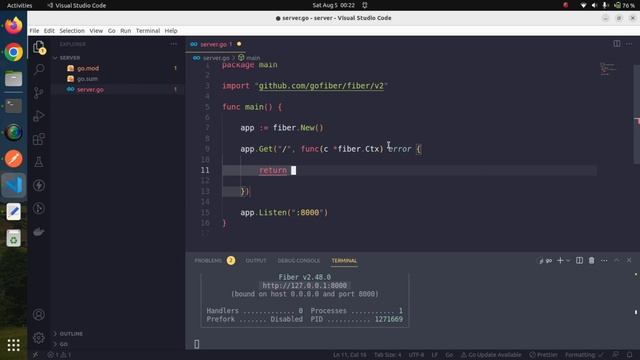Launch Google Chrome from the dock
640x360 pixels.
pyautogui.click(x=13, y=52)
